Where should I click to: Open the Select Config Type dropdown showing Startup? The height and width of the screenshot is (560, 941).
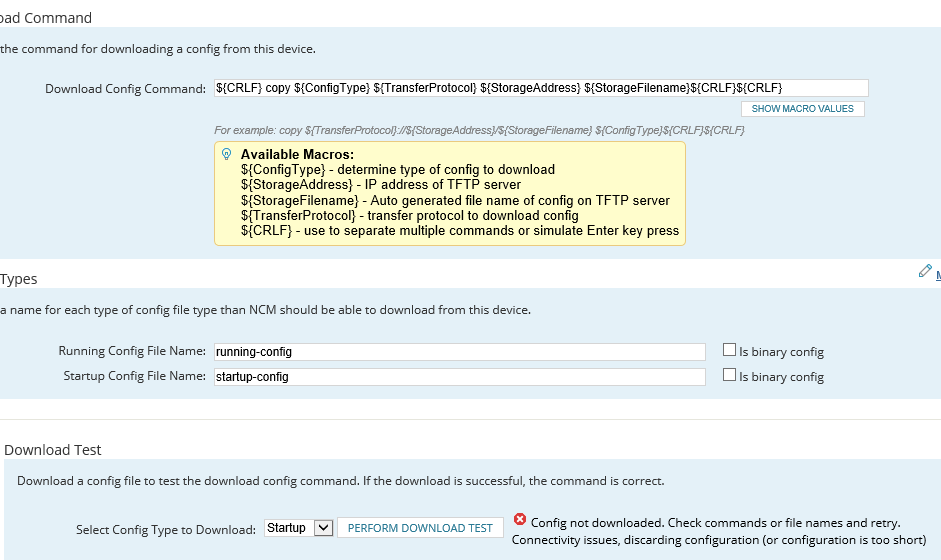tap(299, 528)
